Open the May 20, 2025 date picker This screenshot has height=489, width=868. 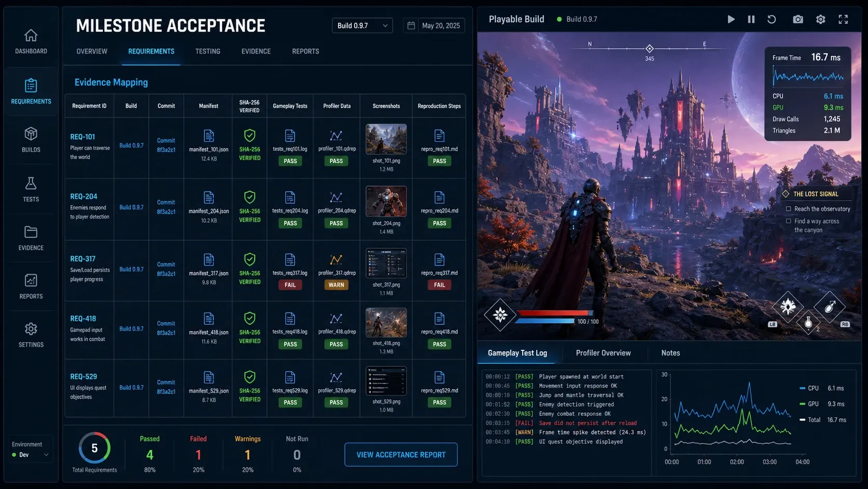(x=434, y=25)
